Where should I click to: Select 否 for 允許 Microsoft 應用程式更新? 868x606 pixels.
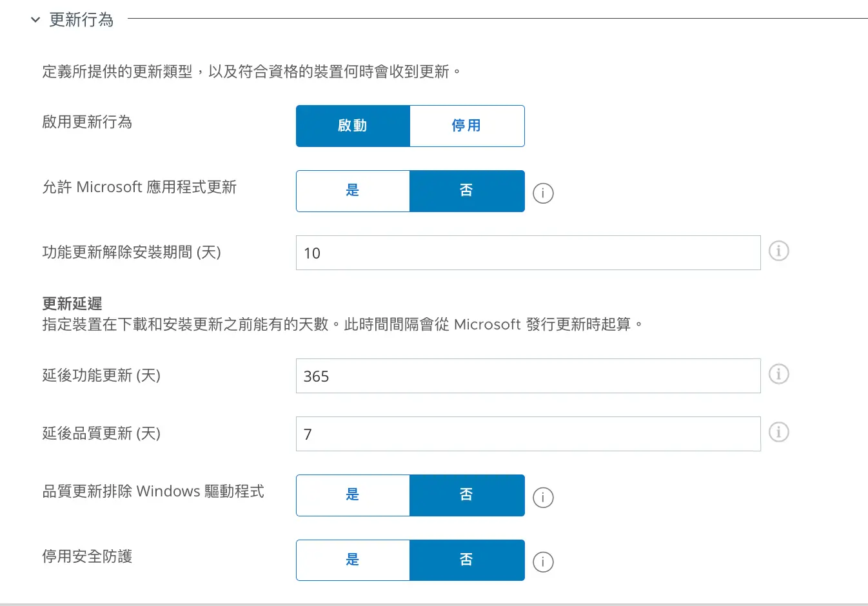coord(466,191)
